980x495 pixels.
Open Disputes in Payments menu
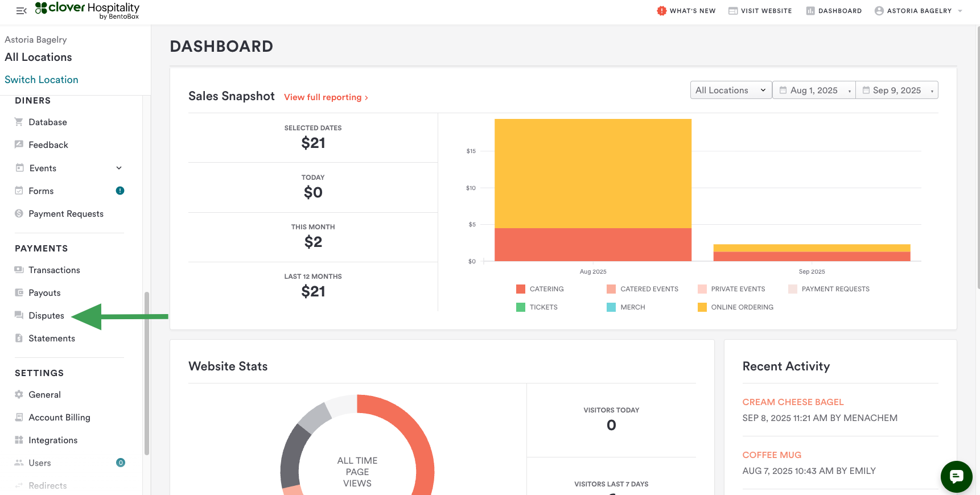[46, 316]
